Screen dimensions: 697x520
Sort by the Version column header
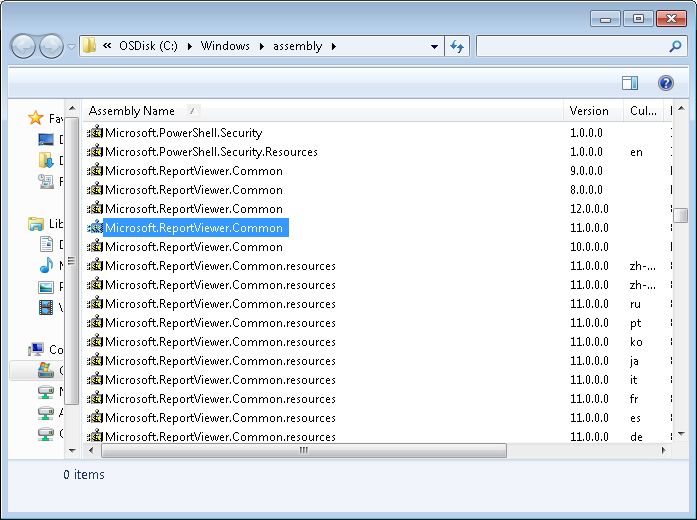(593, 111)
